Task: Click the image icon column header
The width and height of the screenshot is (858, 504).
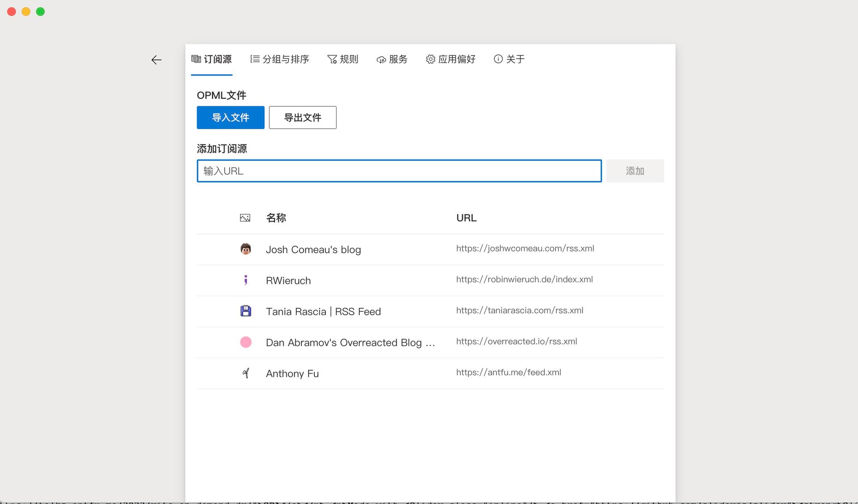Action: tap(245, 218)
